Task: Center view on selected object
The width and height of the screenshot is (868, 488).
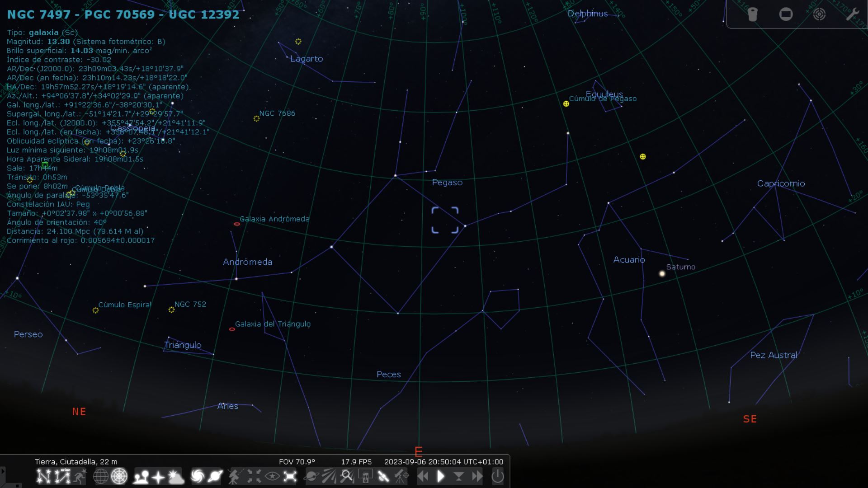Action: [x=254, y=476]
